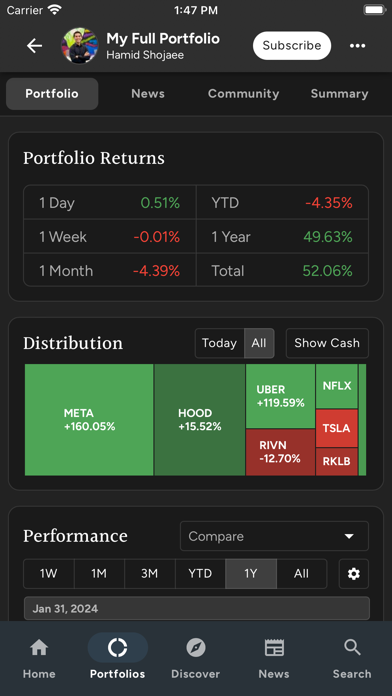Screen dimensions: 392x696
Task: Select the red TSLA tile
Action: (x=337, y=428)
